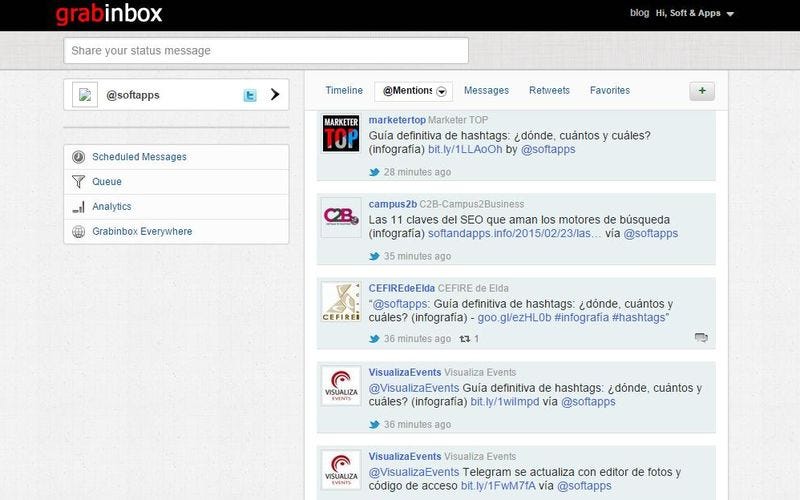Viewport: 800px width, 500px height.
Task: Open the softandapps.info/2015/02/23/las… link
Action: pos(514,234)
